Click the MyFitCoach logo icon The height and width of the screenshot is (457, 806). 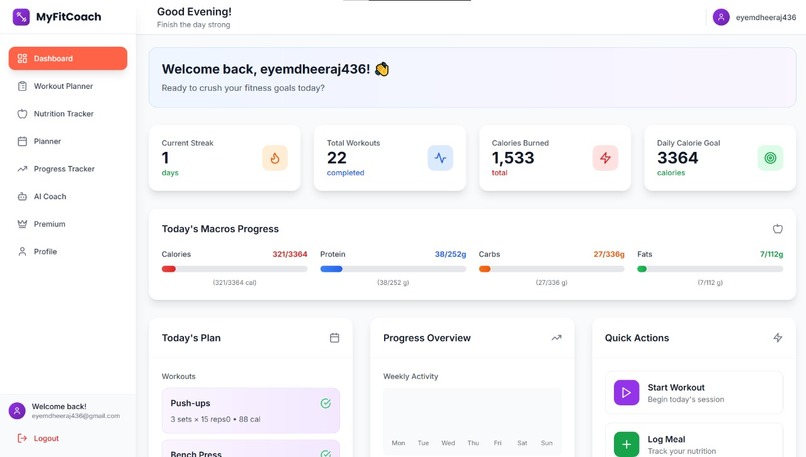pyautogui.click(x=21, y=16)
